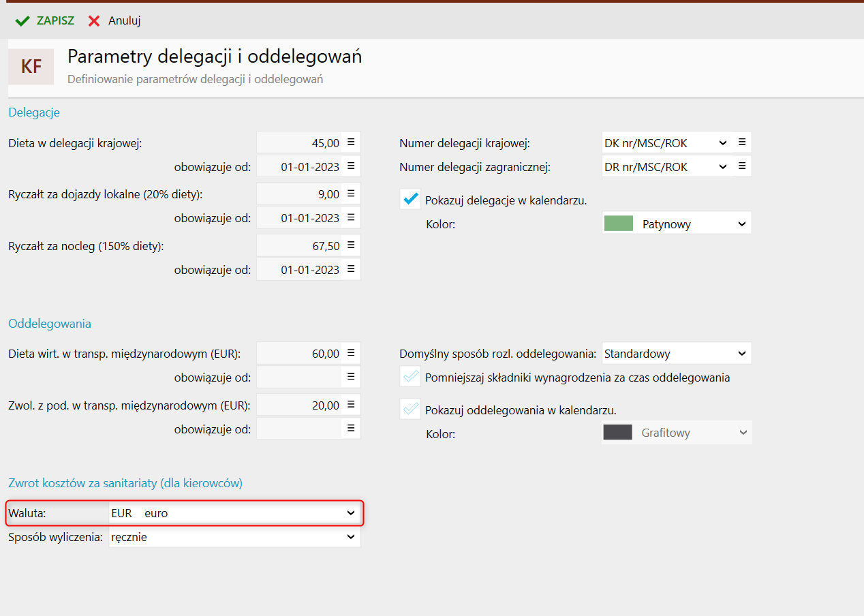Open menu icon next to Numer delegacji zagranicznej

[x=742, y=166]
